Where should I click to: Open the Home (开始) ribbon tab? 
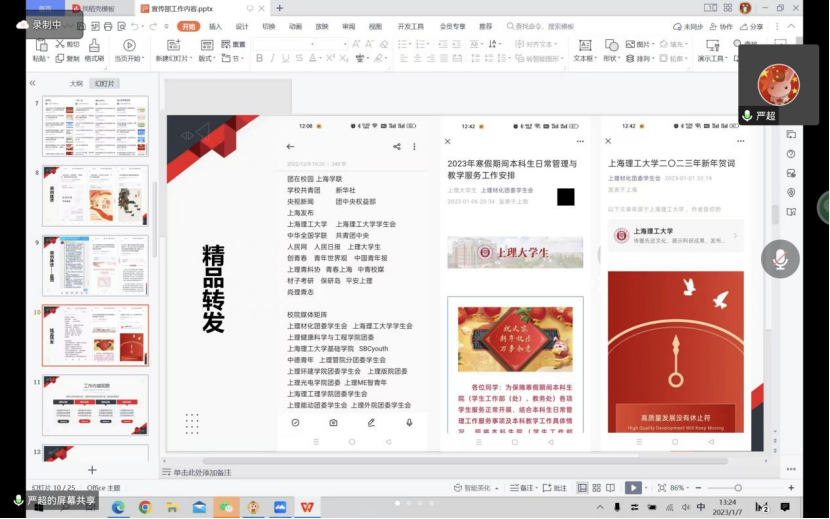pos(188,26)
